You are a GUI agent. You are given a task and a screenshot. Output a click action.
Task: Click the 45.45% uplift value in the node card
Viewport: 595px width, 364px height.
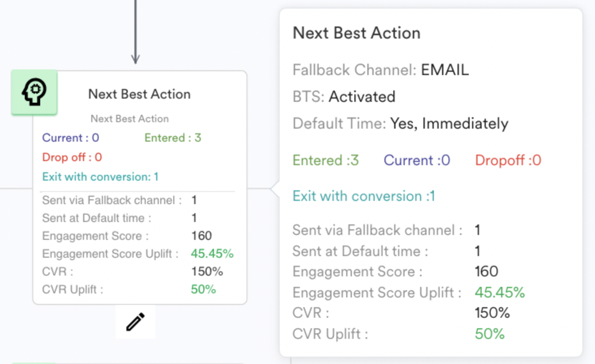[x=212, y=254]
